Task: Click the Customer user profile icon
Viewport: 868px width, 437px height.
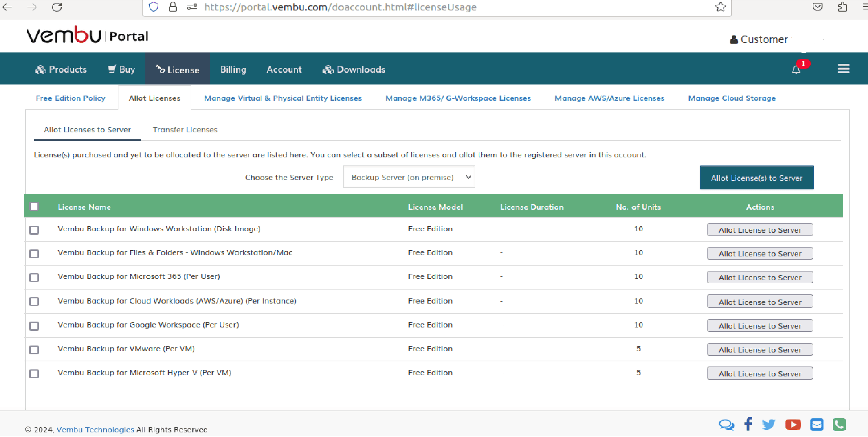Action: point(734,39)
